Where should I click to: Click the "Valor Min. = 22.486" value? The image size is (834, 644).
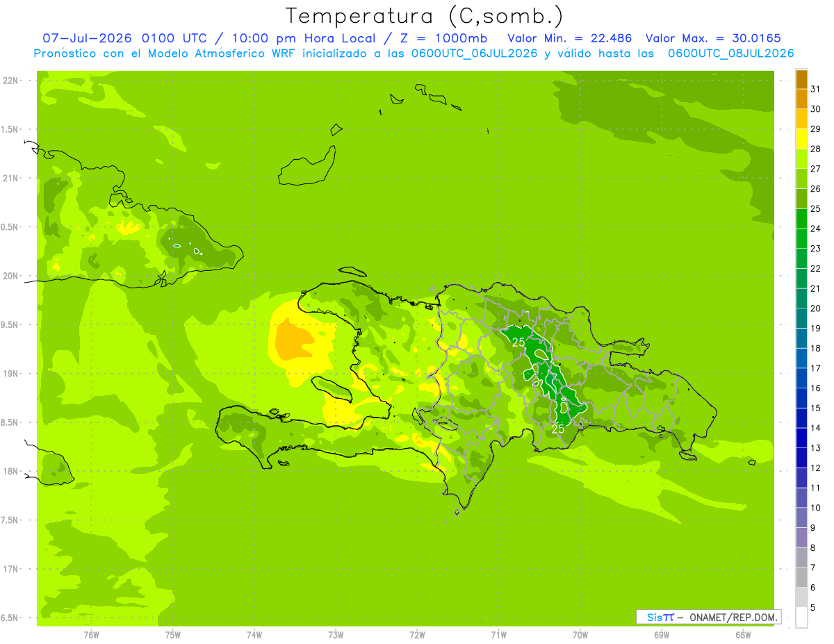pyautogui.click(x=570, y=38)
